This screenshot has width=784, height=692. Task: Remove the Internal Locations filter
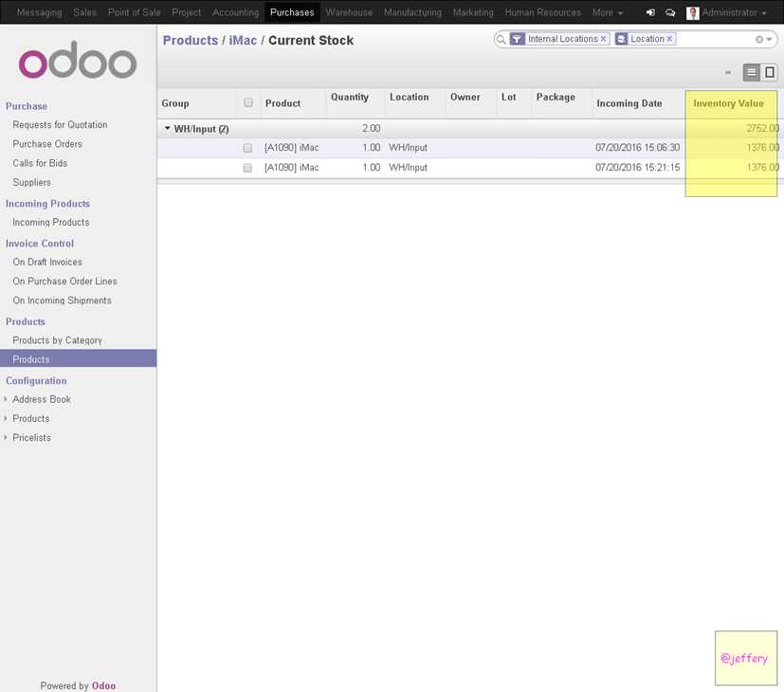coord(604,39)
